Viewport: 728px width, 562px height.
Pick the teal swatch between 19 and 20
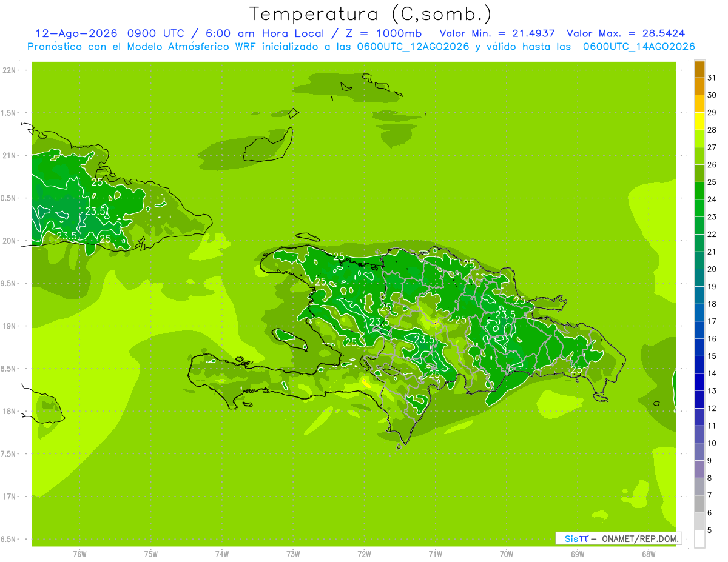coord(699,278)
